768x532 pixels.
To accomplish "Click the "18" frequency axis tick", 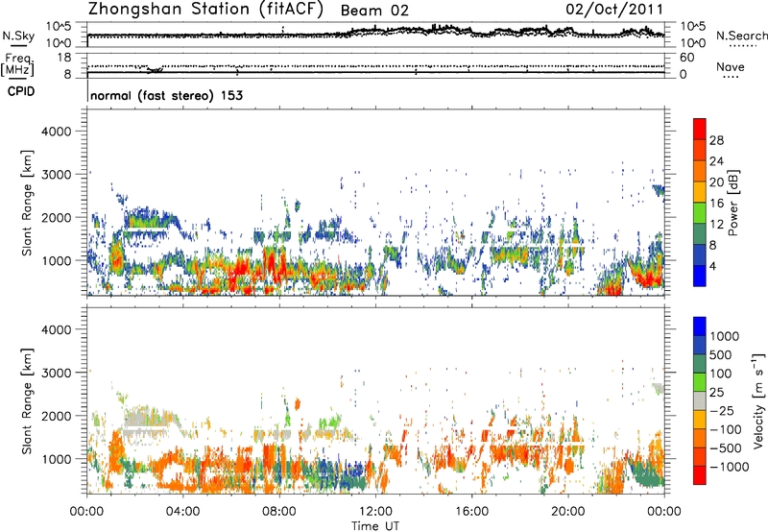I will 64,58.
